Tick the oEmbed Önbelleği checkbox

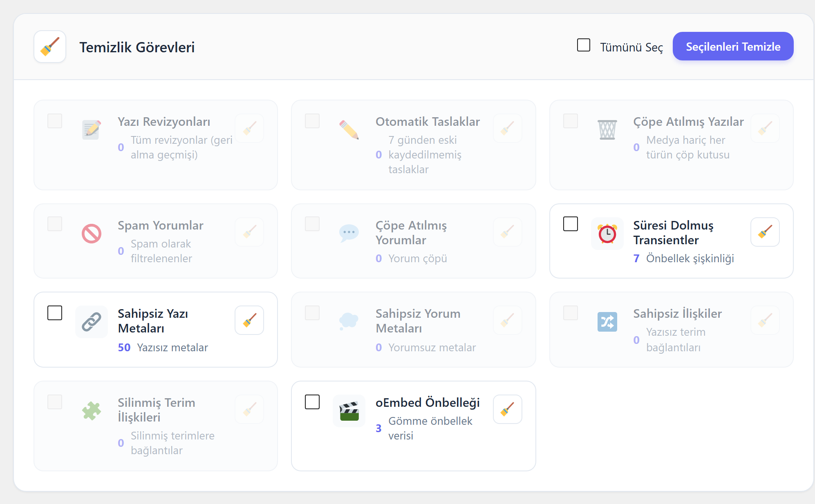pos(312,402)
